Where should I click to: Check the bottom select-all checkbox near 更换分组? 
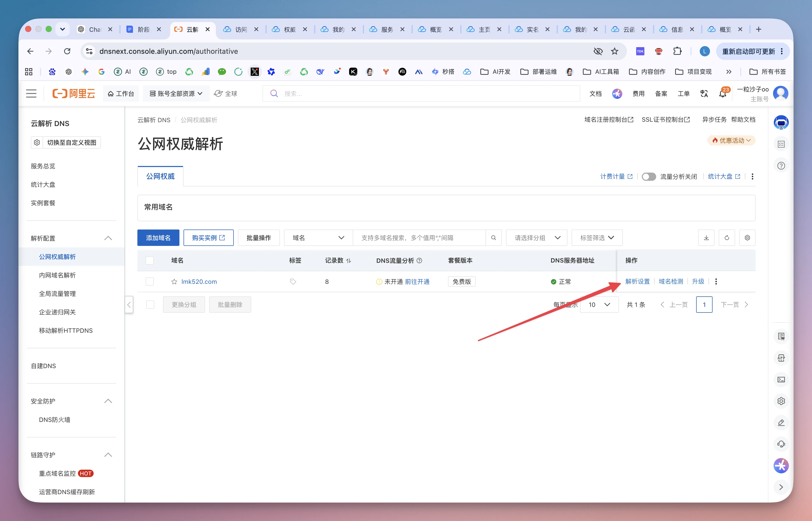point(150,305)
